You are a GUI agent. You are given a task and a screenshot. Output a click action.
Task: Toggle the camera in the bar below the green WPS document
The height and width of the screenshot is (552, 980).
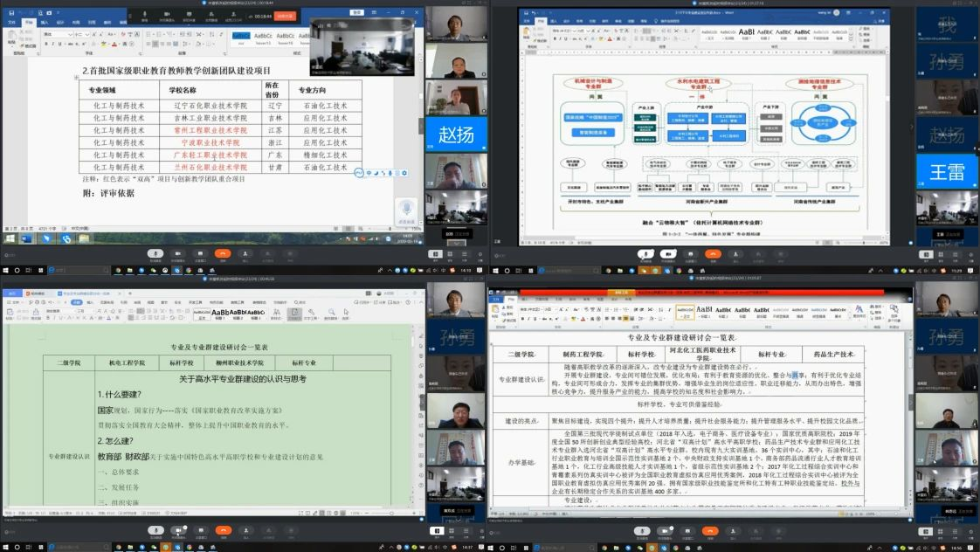pyautogui.click(x=178, y=531)
